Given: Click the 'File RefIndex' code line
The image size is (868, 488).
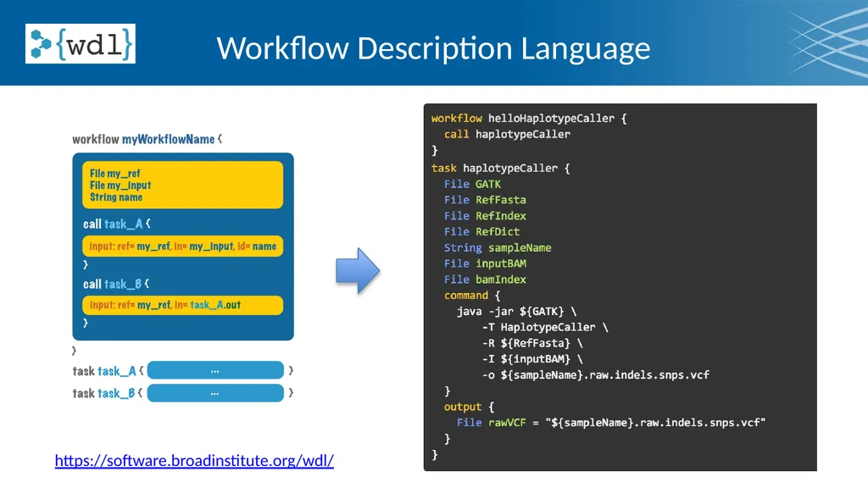Looking at the screenshot, I should [x=485, y=216].
